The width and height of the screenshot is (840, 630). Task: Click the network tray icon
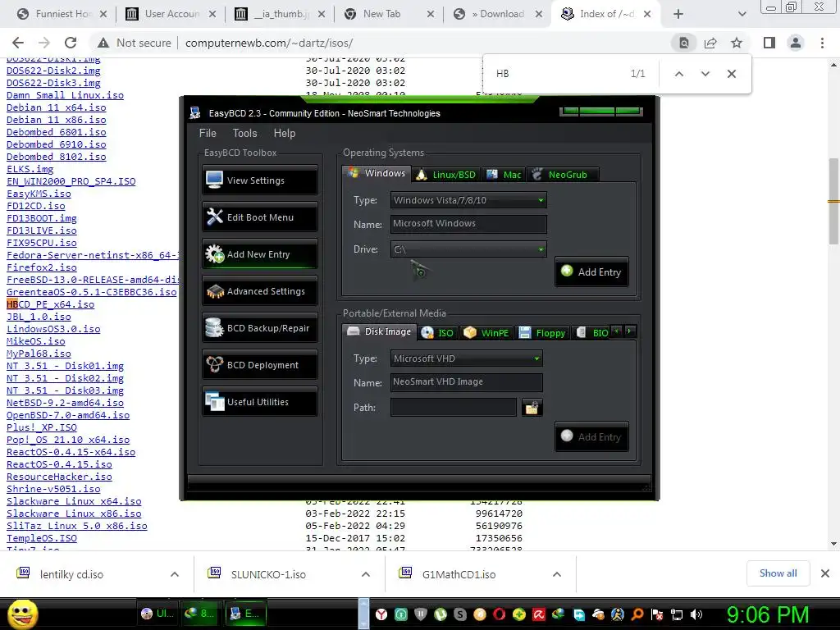(x=677, y=614)
